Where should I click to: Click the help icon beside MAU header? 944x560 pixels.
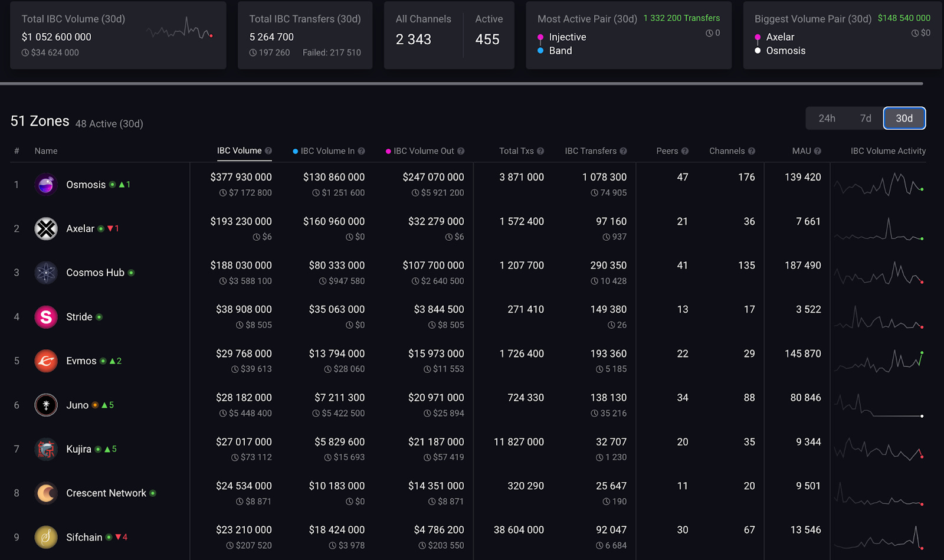click(818, 151)
